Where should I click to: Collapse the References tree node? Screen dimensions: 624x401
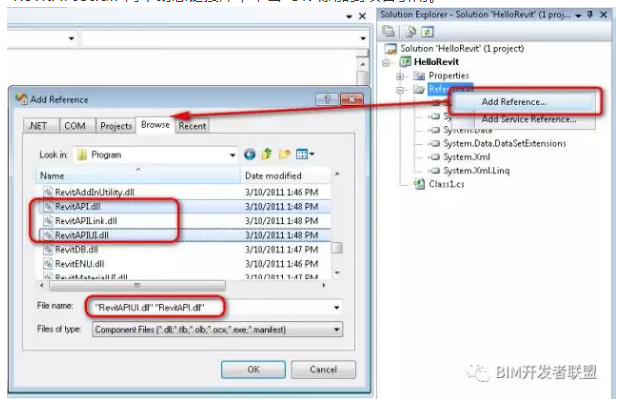pyautogui.click(x=400, y=90)
